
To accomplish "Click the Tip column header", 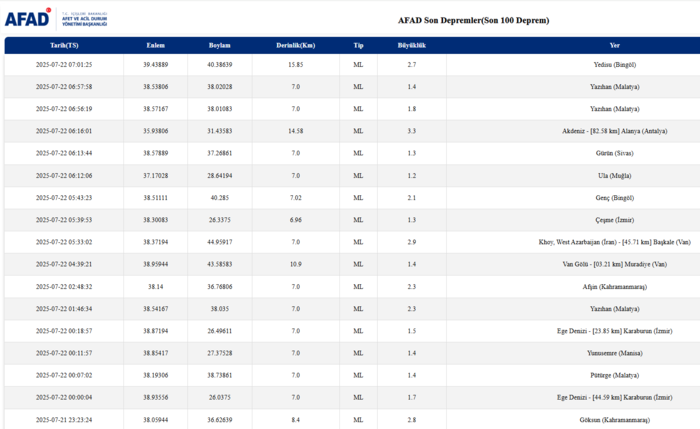I will [x=358, y=46].
